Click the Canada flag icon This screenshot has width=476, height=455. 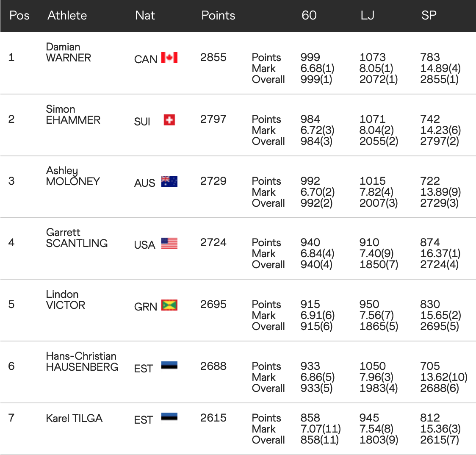coord(169,58)
